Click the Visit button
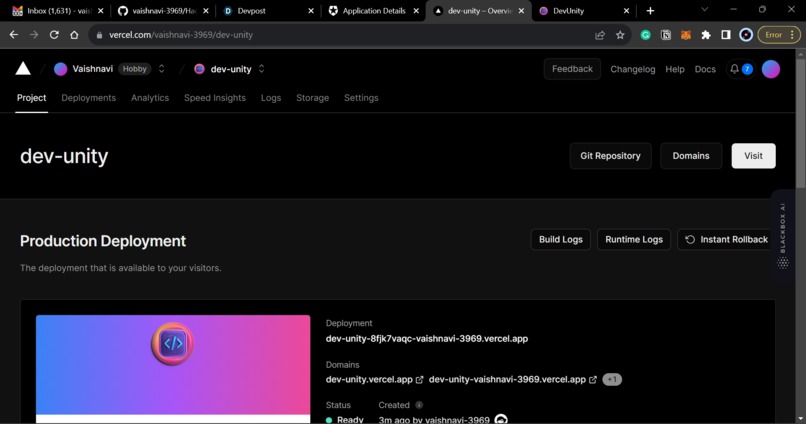Viewport: 806px width, 424px height. (x=753, y=156)
